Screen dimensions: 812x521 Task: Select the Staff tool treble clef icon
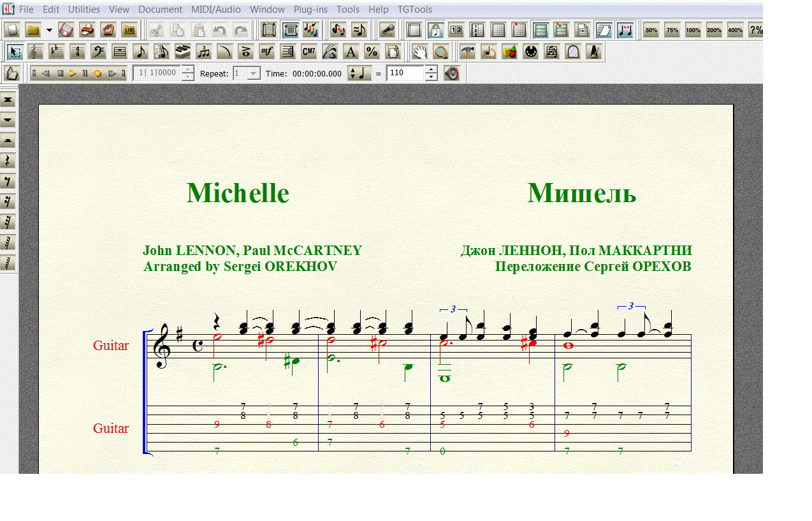click(34, 52)
